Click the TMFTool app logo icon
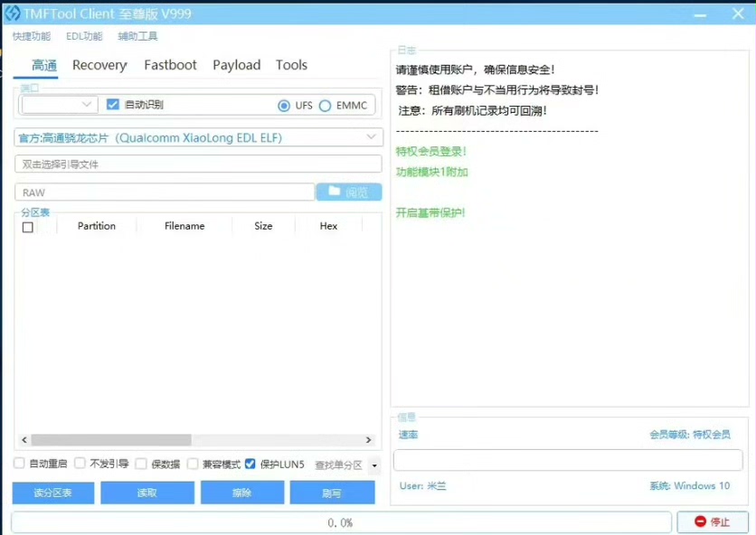 point(13,13)
